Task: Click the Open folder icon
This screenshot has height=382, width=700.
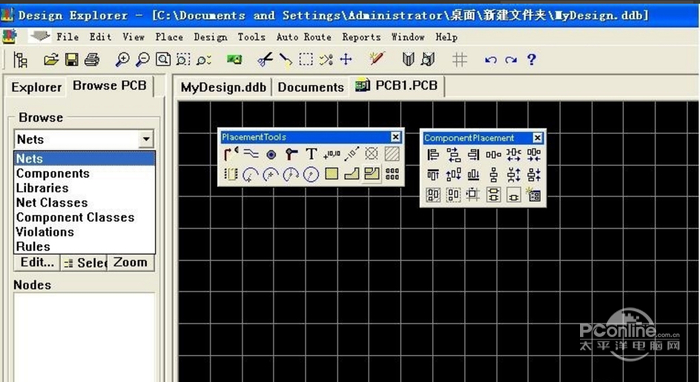Action: 51,59
